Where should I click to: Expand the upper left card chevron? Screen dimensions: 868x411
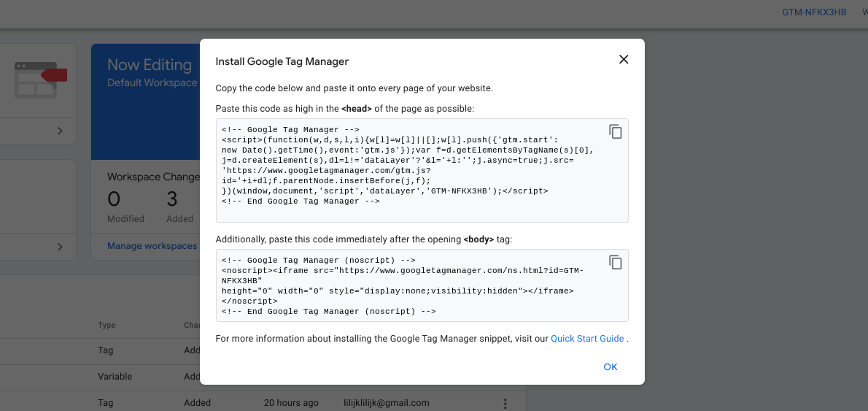[x=60, y=131]
